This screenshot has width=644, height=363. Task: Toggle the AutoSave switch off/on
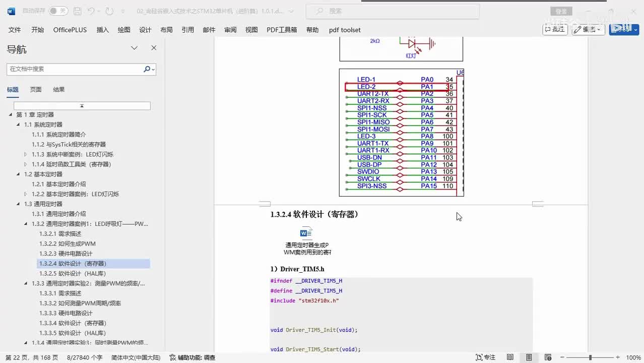(x=58, y=11)
